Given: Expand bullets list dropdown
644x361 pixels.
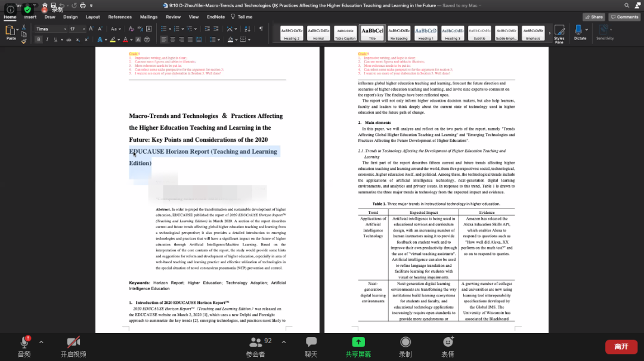Looking at the screenshot, I should click(x=170, y=29).
